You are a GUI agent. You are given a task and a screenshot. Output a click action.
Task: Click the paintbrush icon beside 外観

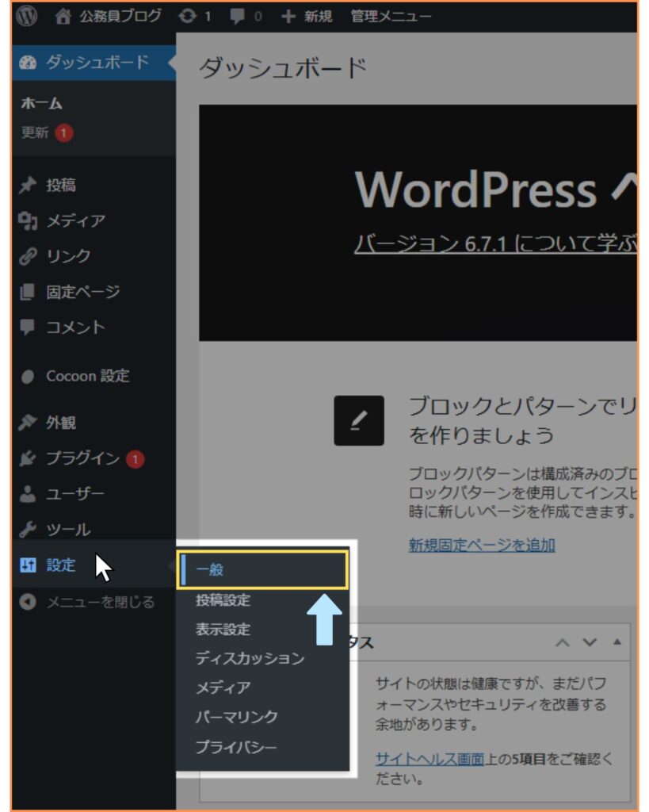tap(28, 423)
